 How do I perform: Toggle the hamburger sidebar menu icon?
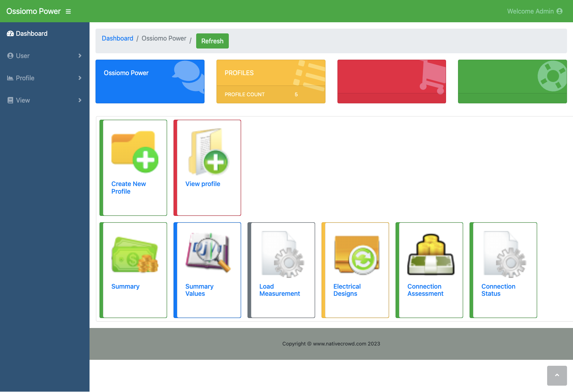coord(68,12)
